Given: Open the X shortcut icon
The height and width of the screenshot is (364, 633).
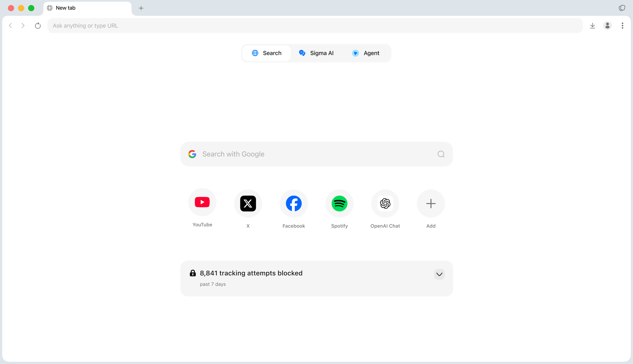Looking at the screenshot, I should click(x=248, y=204).
